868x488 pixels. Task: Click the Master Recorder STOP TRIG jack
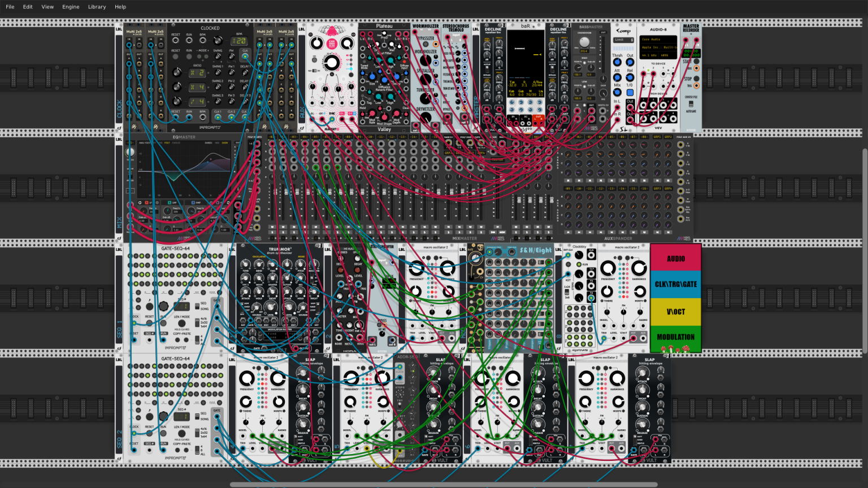696,86
